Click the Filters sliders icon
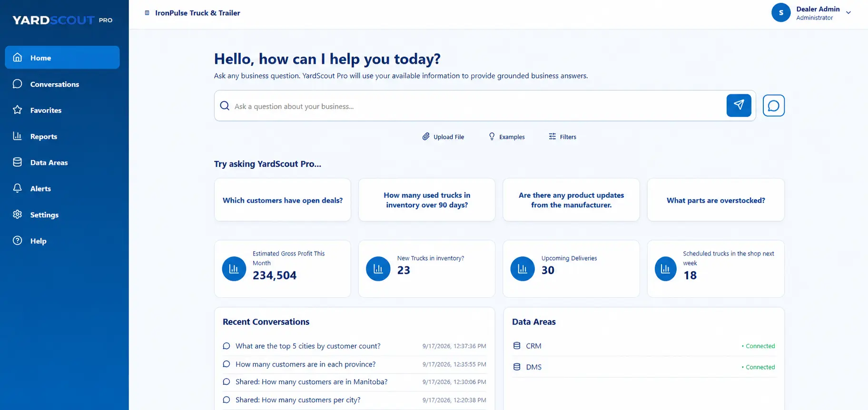Screen dimensions: 868x410 coord(552,137)
